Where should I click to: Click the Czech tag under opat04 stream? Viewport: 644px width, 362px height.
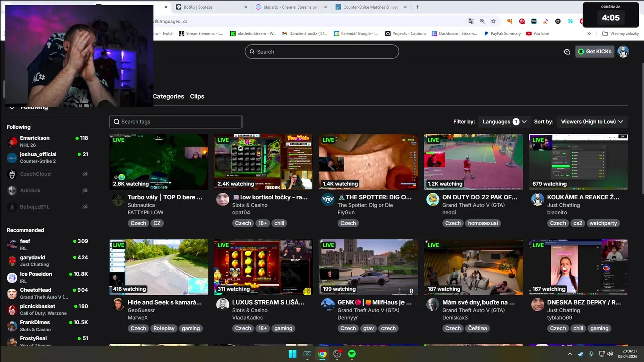[243, 223]
